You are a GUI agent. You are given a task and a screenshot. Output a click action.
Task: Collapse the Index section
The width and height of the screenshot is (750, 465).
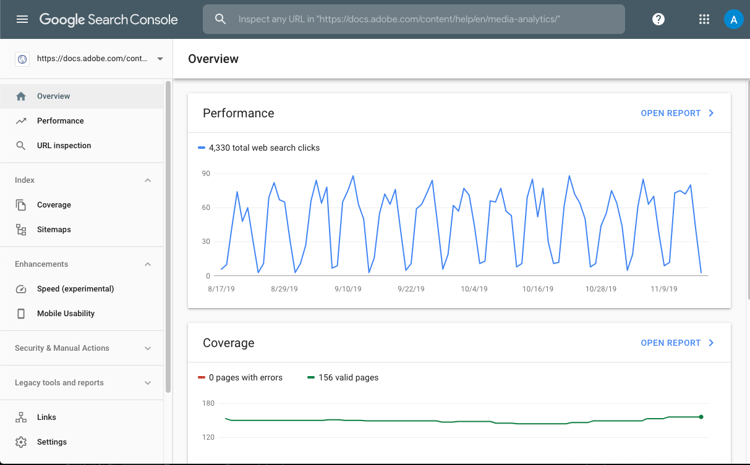148,180
